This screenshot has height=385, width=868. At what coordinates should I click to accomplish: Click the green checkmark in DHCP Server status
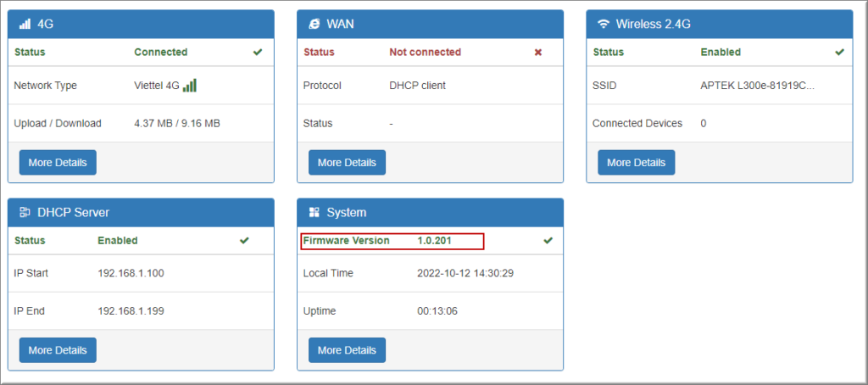(x=244, y=241)
